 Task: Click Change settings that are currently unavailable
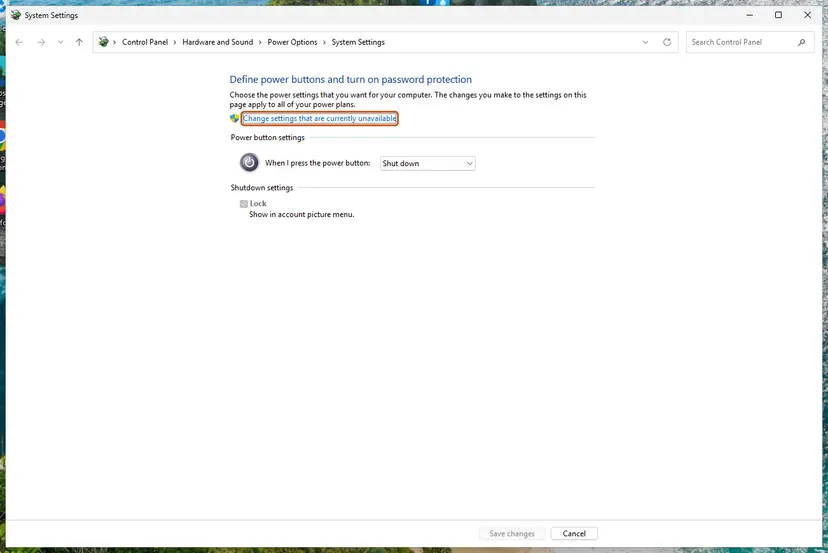click(x=319, y=118)
